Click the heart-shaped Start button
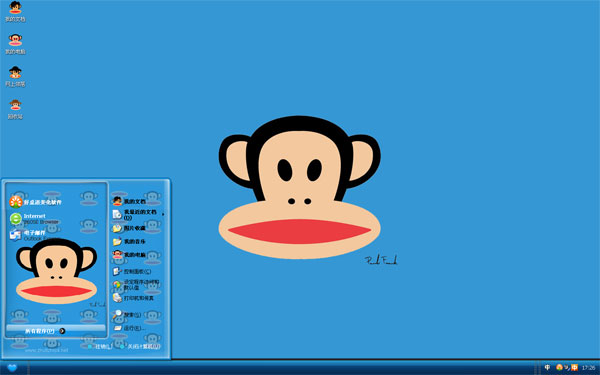Image resolution: width=600 pixels, height=375 pixels. point(12,368)
